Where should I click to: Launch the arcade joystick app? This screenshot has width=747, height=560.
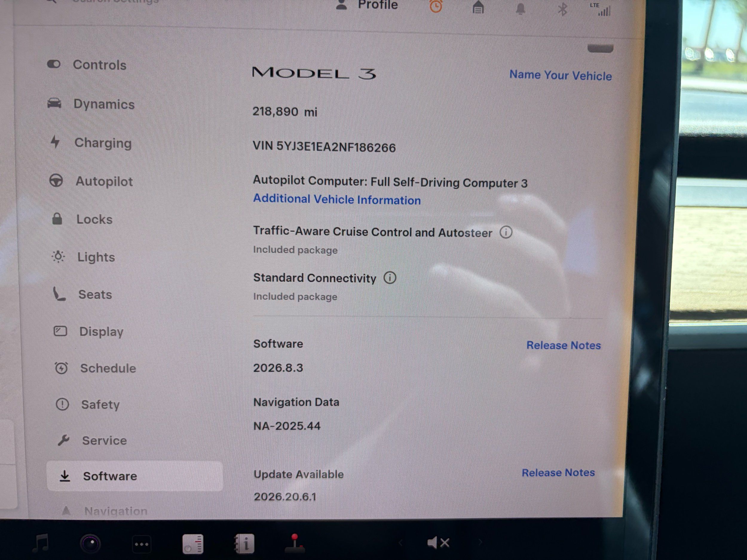click(295, 543)
